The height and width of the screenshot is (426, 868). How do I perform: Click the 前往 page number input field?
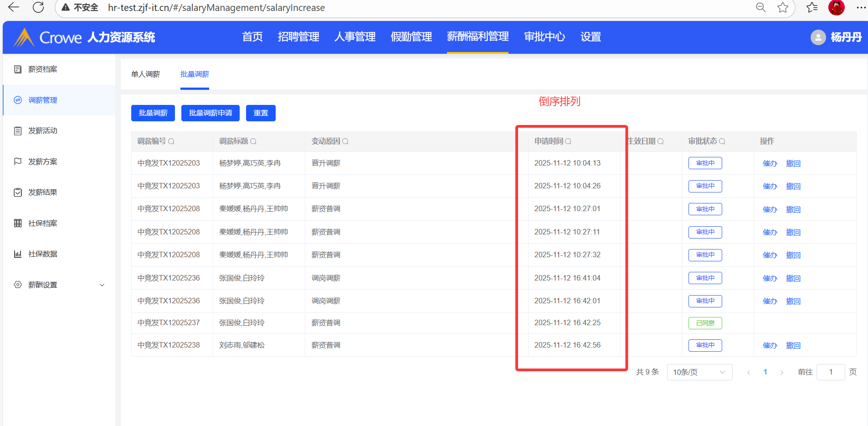[x=831, y=372]
